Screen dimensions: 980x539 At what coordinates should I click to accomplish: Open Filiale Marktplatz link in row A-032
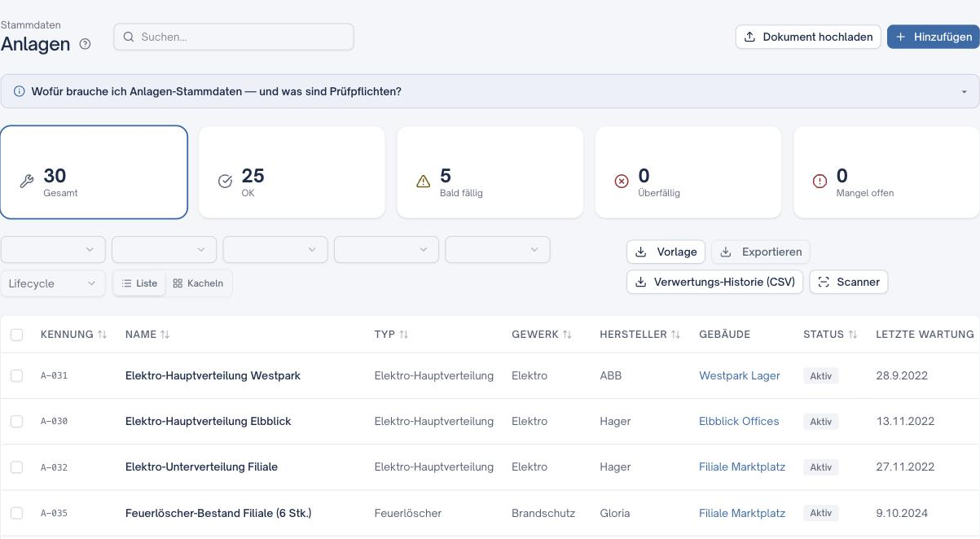(x=742, y=467)
